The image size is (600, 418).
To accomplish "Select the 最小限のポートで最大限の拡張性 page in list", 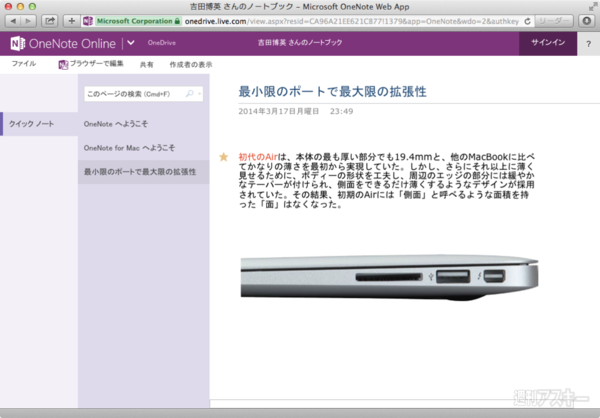I will pyautogui.click(x=143, y=172).
